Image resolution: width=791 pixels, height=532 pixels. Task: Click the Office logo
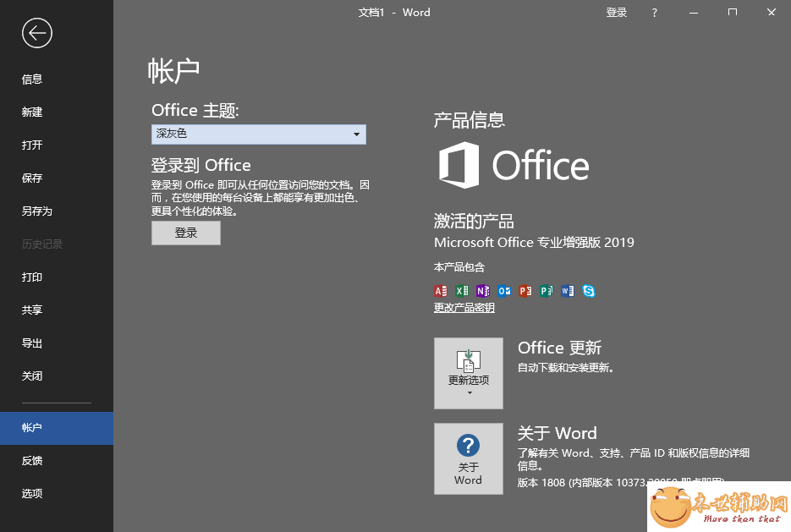click(514, 165)
